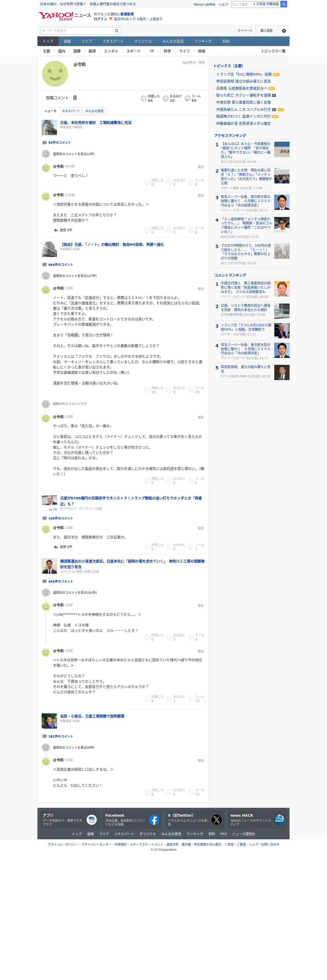Open topic トランプ氏「EUに関税50%」投稿
Viewport: 327px width, 980px height.
(244, 75)
